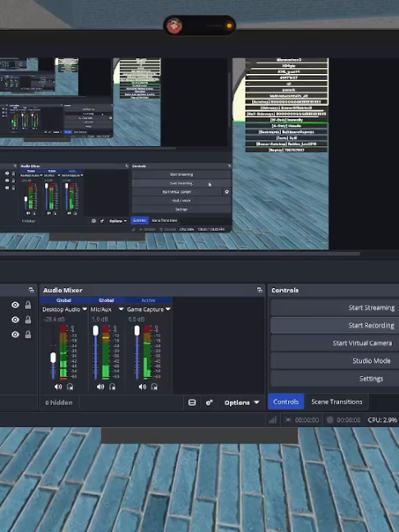Open virtual camera gear in preview
The image size is (399, 532).
pyautogui.click(x=227, y=191)
